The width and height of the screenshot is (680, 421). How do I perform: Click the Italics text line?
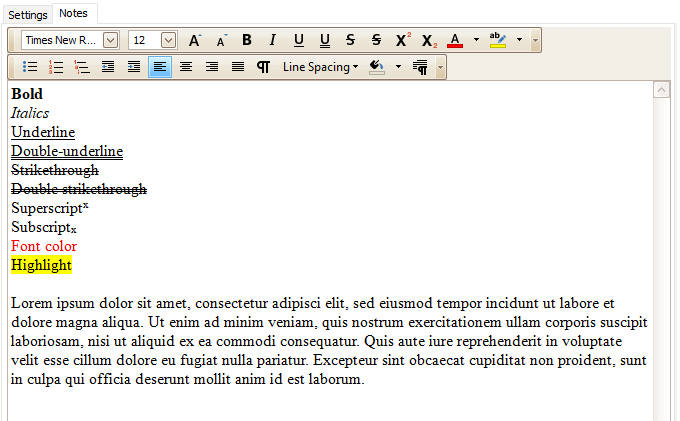point(30,113)
